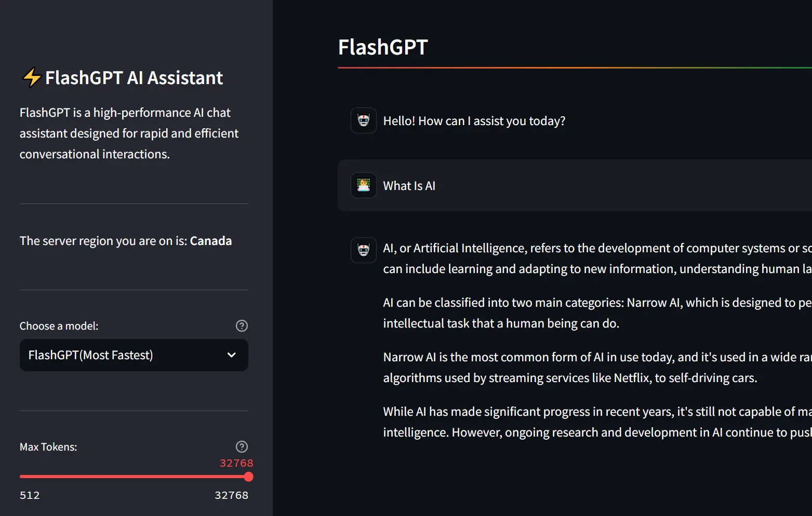The image size is (812, 516).
Task: Click the Narrow AI explanation paragraph
Action: (x=571, y=367)
